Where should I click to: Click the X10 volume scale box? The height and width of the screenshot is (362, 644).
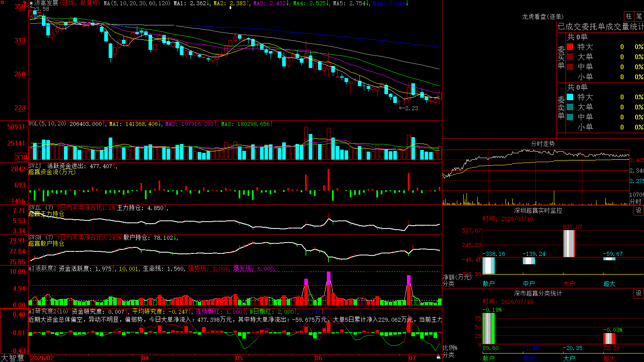[x=21, y=157]
